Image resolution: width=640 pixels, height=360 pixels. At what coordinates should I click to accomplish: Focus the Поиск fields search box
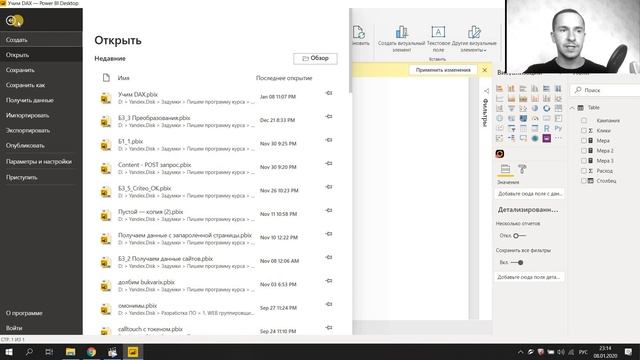coord(605,90)
